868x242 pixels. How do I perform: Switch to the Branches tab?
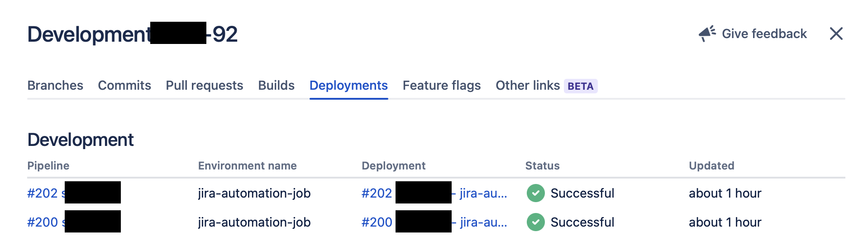pos(55,85)
